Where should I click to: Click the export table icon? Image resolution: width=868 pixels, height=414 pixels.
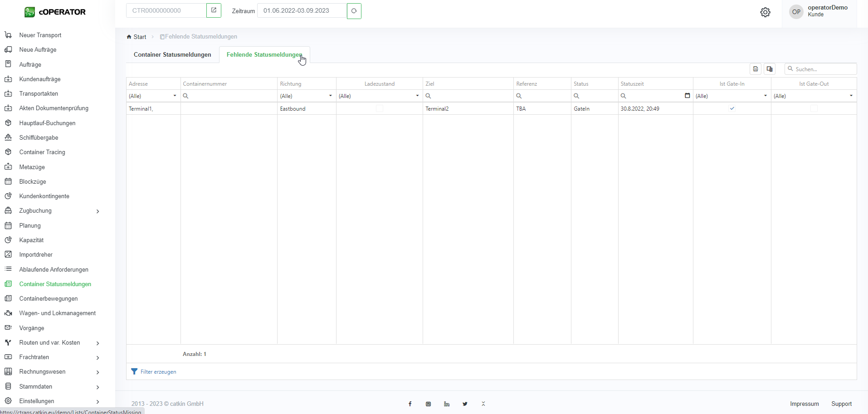756,69
